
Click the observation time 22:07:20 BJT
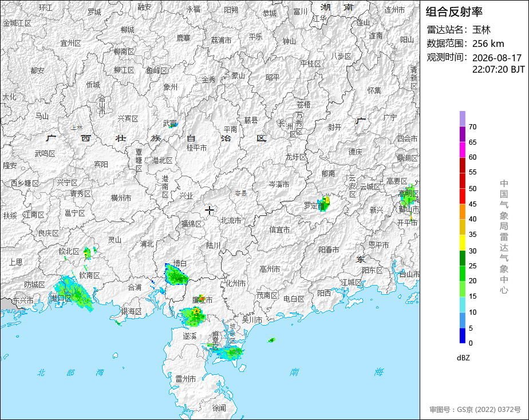498,69
